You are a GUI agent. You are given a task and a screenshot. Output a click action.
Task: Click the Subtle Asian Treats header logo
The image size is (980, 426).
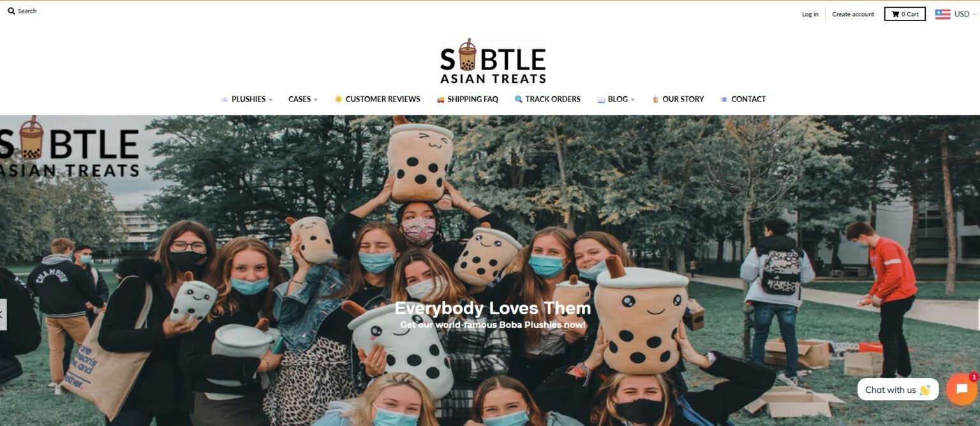(493, 62)
